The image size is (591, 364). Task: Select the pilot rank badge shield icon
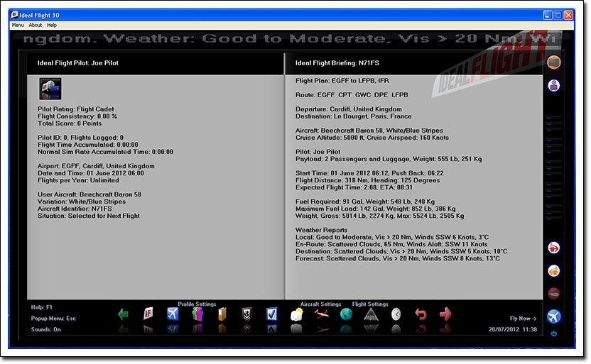tap(247, 314)
